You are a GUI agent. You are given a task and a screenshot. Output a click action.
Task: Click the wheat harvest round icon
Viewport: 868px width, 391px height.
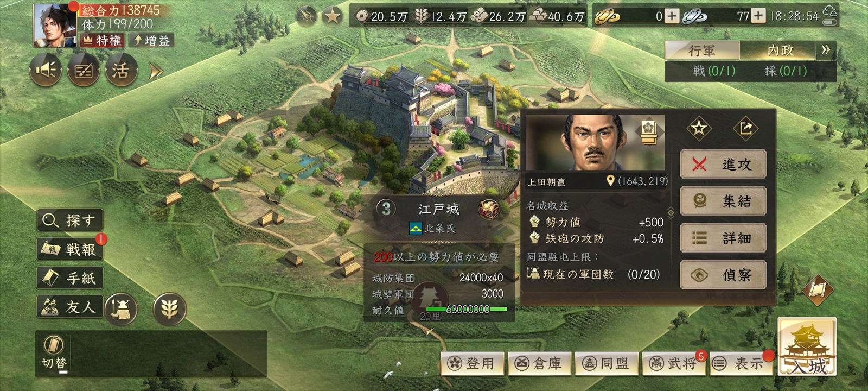[x=169, y=309]
